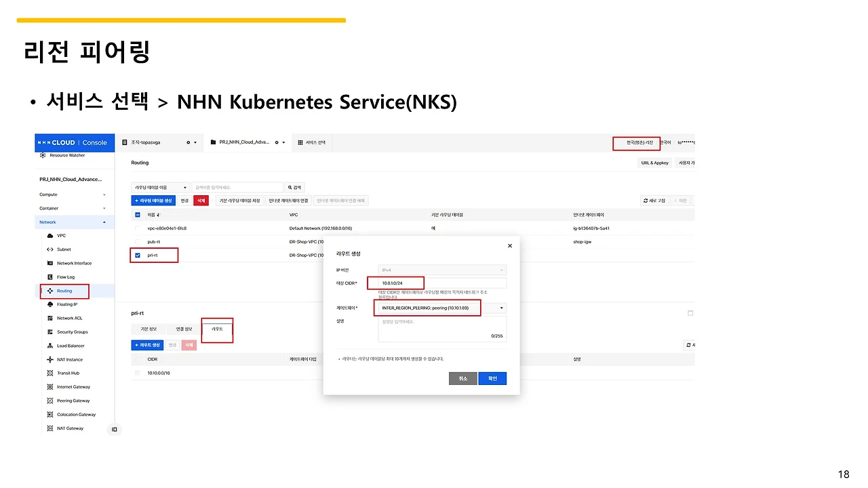Open Security Groups in the sidebar
The height and width of the screenshot is (488, 868).
click(73, 332)
